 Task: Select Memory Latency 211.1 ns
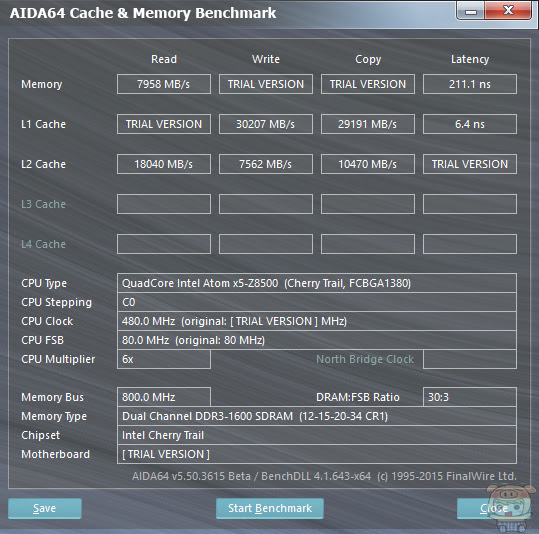(470, 84)
